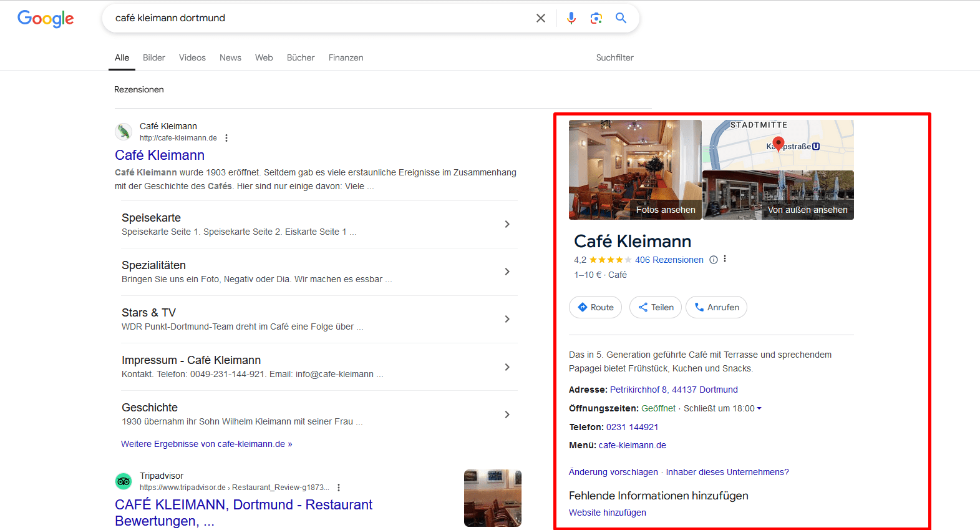Viewport: 980px width, 530px height.
Task: Click the Café Kleimann site favicon
Action: coord(124,132)
